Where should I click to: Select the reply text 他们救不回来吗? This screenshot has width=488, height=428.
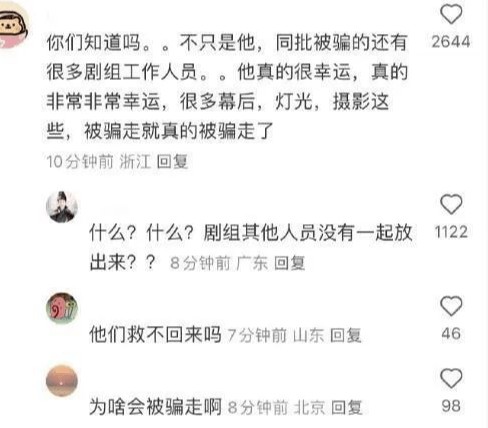coord(155,334)
